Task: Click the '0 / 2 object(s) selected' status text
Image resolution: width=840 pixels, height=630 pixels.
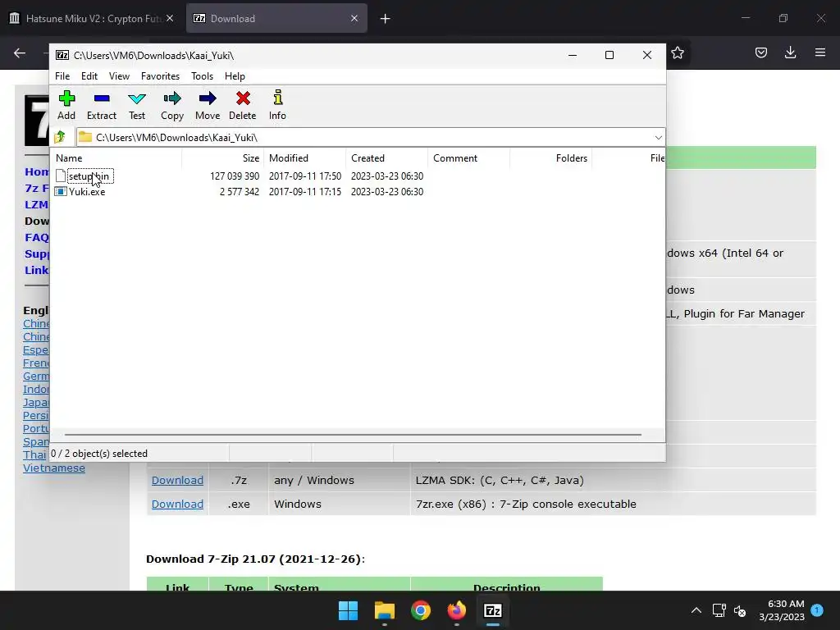Action: [99, 453]
